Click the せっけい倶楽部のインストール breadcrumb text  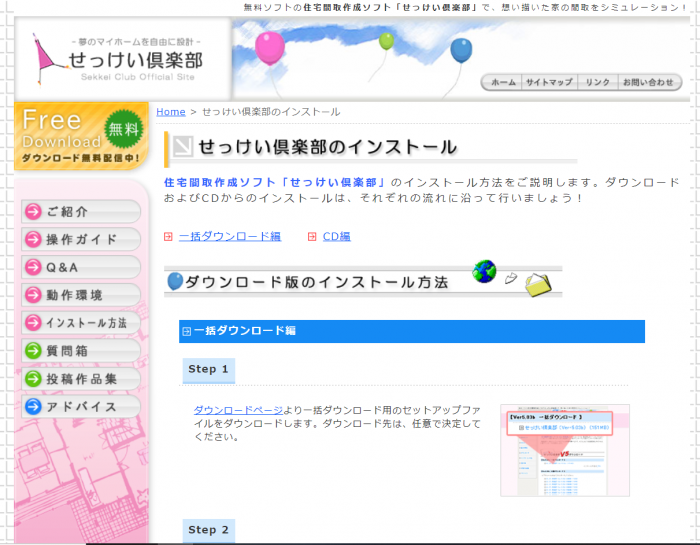click(x=271, y=112)
